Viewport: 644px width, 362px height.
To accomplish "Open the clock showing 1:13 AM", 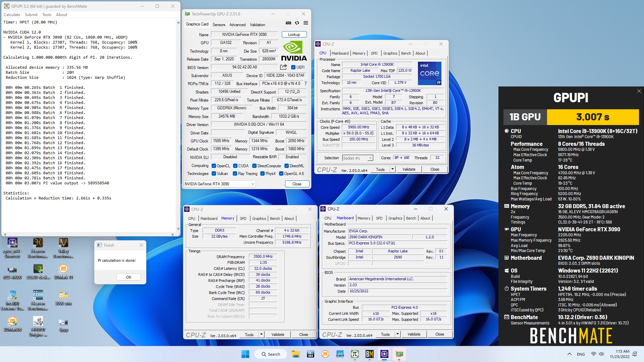I will click(x=620, y=354).
